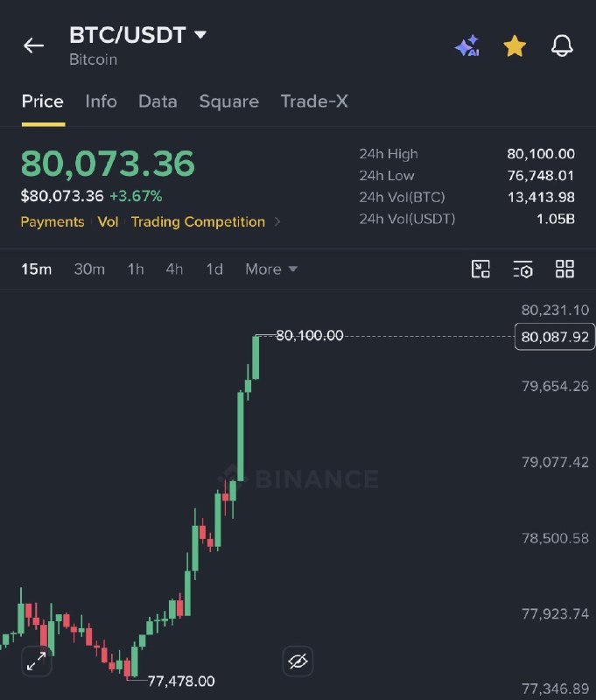Click the 80,087.92 current price marker
596x700 pixels.
pos(555,337)
